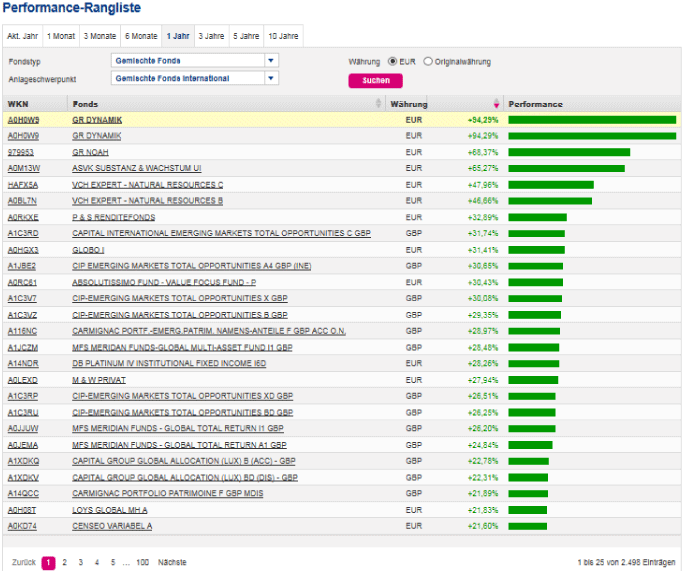Click the WKN column header
The width and height of the screenshot is (684, 571).
[x=18, y=104]
